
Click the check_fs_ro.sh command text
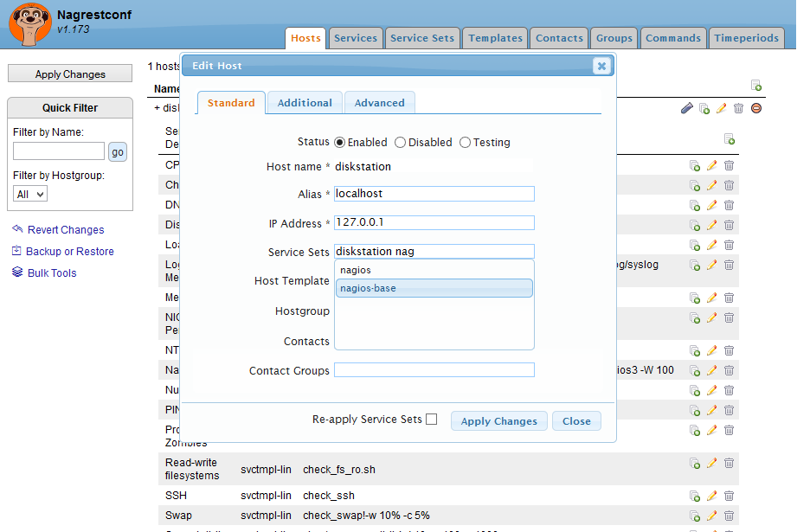click(339, 470)
